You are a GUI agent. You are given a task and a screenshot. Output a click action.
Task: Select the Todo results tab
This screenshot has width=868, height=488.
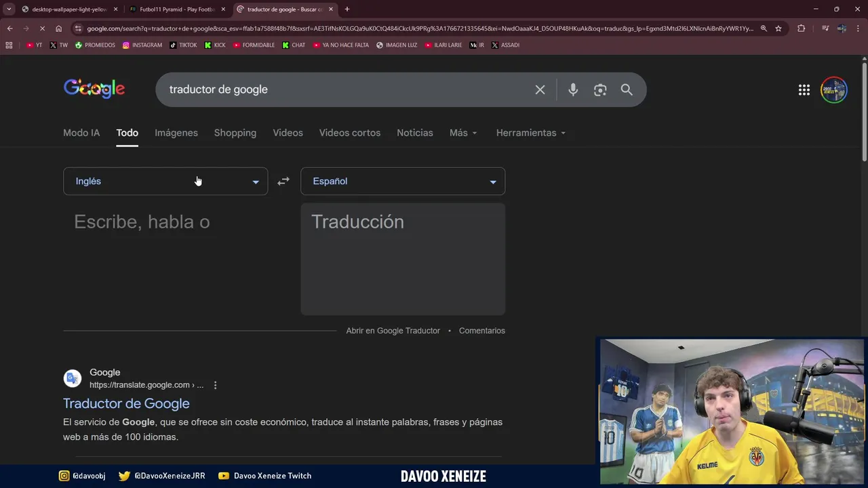pos(127,133)
